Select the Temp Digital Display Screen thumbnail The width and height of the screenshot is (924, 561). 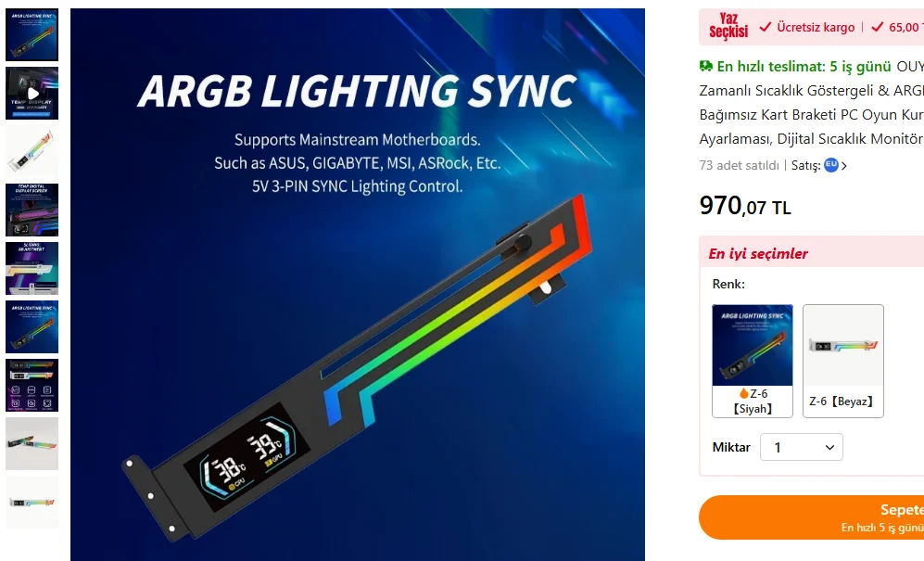[32, 210]
